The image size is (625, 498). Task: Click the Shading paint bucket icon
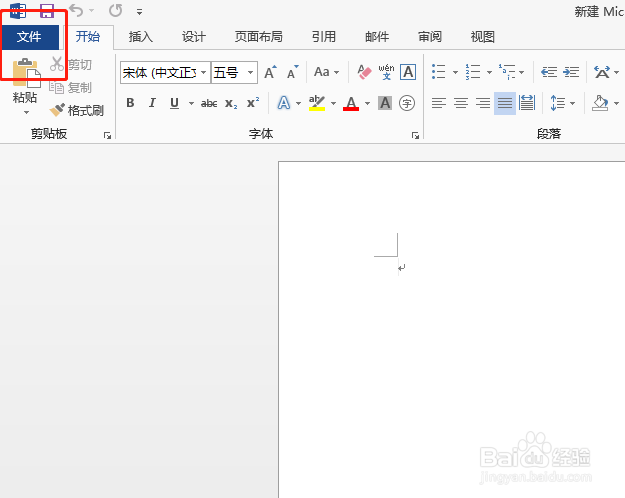point(600,103)
